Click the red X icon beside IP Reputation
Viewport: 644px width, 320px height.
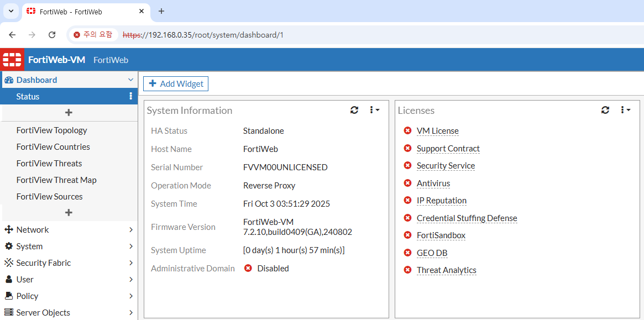(407, 200)
